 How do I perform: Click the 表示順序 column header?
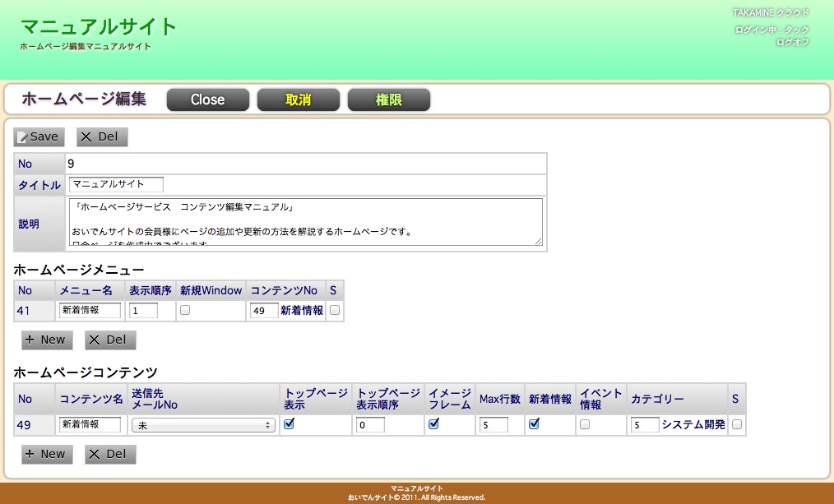(x=151, y=291)
